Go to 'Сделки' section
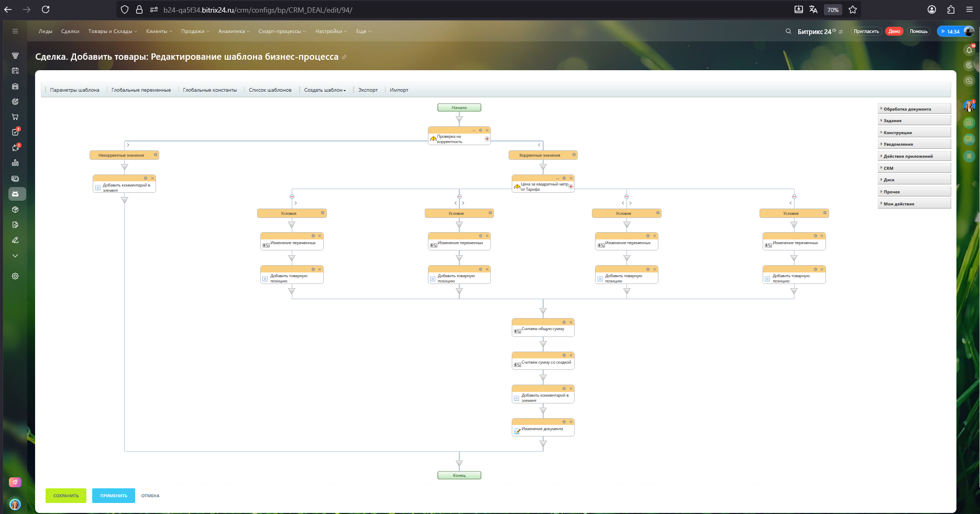This screenshot has width=980, height=514. pos(70,31)
